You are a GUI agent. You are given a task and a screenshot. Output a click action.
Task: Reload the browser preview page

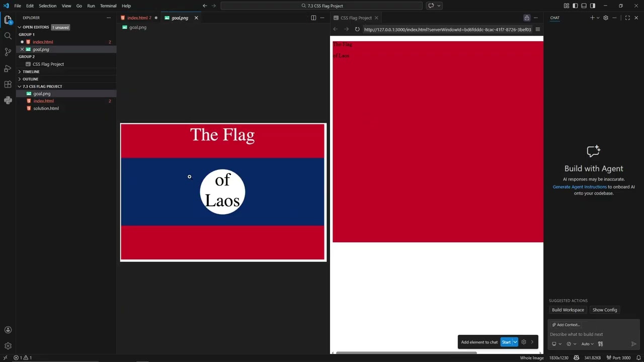point(357,29)
